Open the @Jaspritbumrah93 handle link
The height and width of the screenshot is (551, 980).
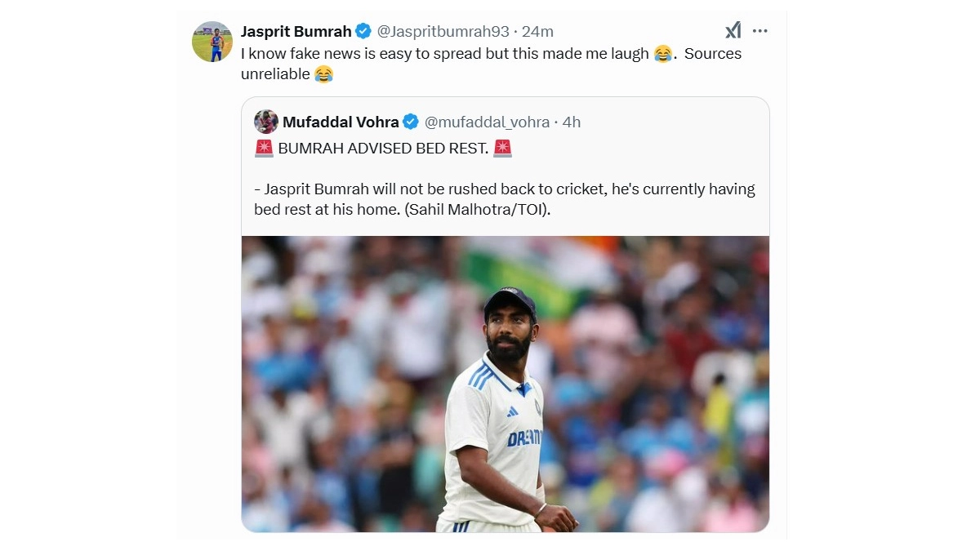443,31
